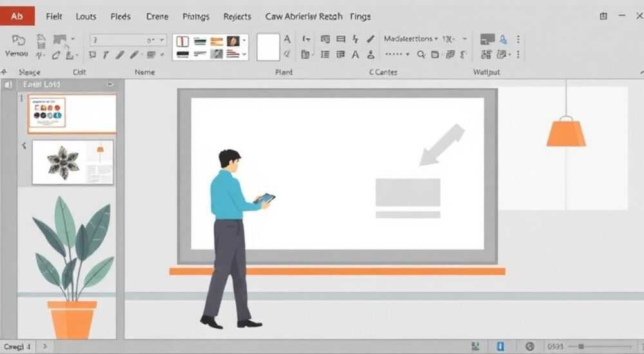The image size is (644, 354).
Task: Click the person silhouette icon
Action: coord(370,54)
